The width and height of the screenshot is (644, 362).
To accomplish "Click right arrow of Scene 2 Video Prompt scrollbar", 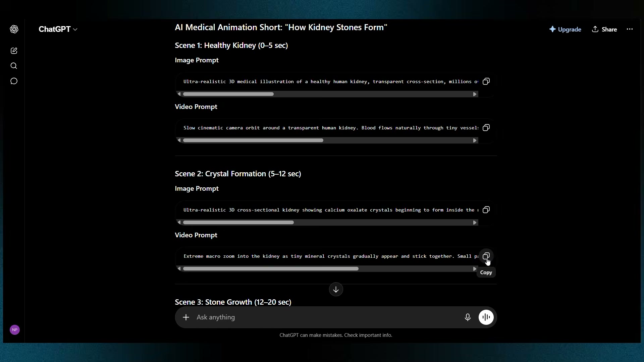I will click(x=475, y=269).
